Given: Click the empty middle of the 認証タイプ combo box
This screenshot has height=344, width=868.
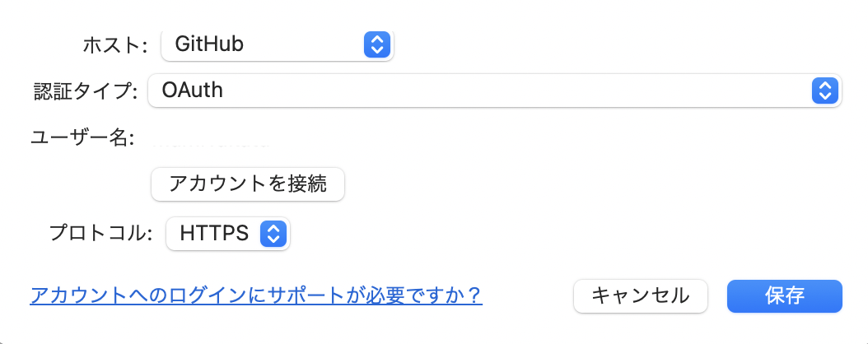Looking at the screenshot, I should (x=511, y=91).
